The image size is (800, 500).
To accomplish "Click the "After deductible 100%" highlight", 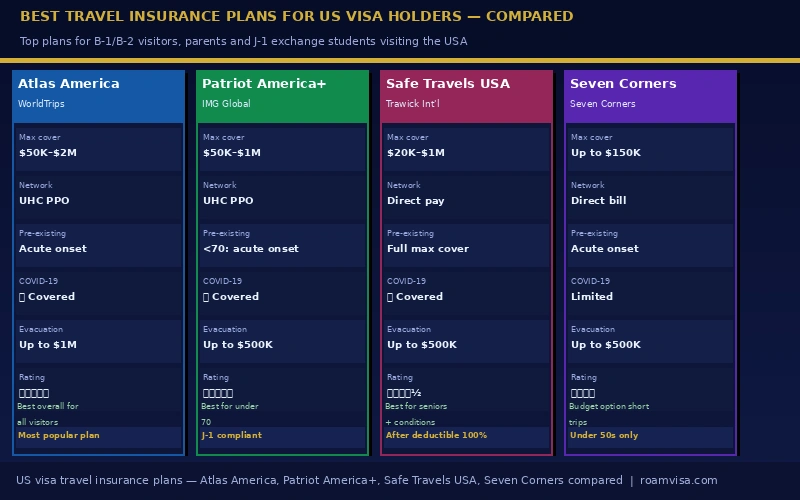I will [436, 435].
